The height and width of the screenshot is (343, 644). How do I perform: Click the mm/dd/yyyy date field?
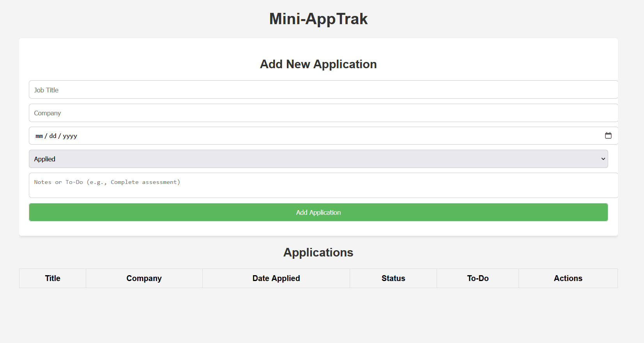click(324, 136)
